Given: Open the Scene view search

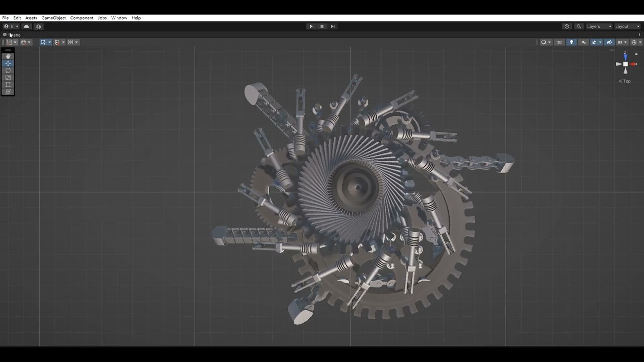Looking at the screenshot, I should (579, 26).
